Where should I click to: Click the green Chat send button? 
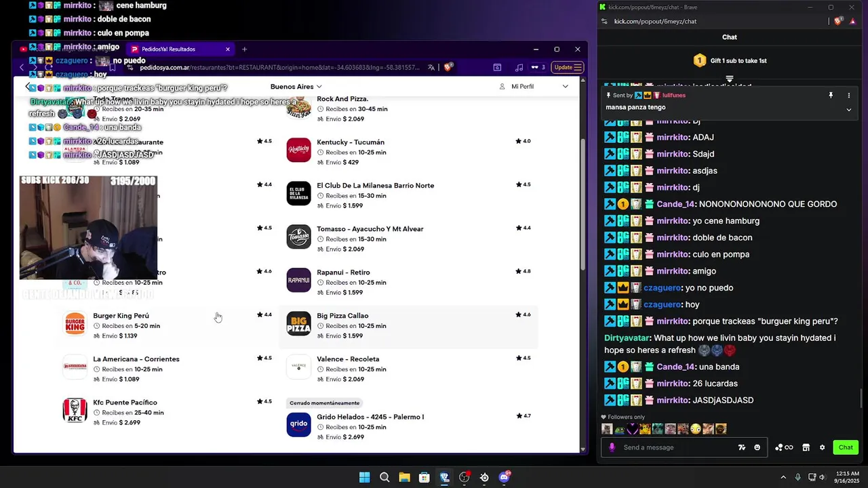(846, 447)
